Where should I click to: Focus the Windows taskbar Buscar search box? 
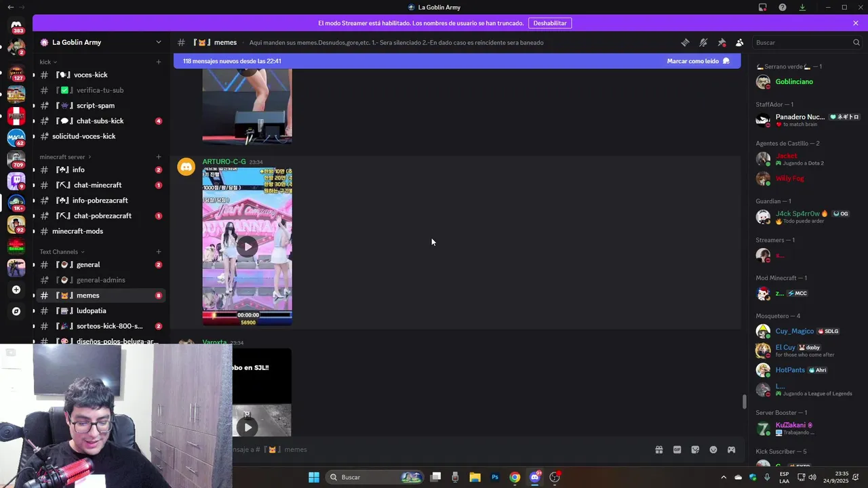[374, 477]
